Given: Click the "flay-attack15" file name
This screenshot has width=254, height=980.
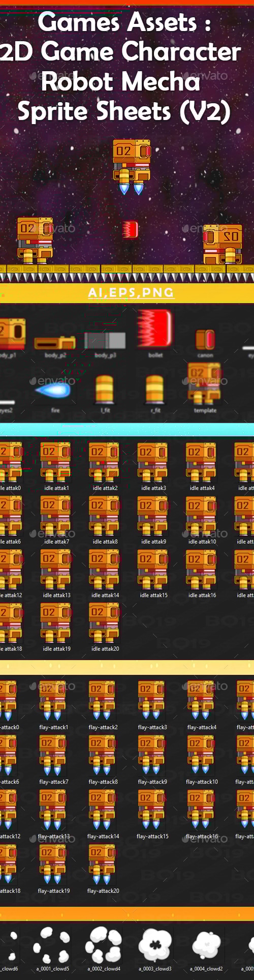Looking at the screenshot, I should (x=152, y=836).
